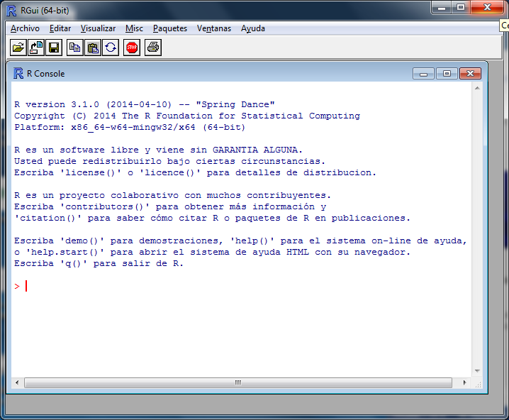Click the 'citation()' text in console
The height and width of the screenshot is (420, 509).
click(x=47, y=218)
